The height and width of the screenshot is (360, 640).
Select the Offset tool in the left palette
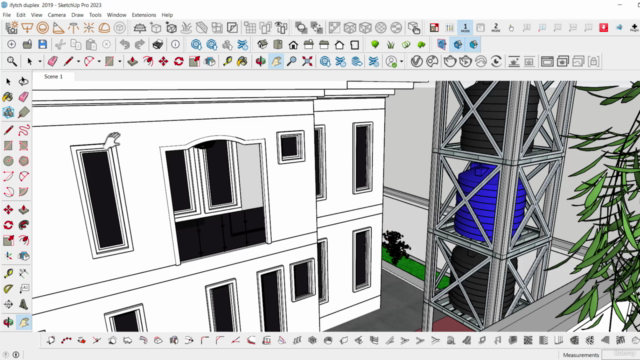[24, 240]
